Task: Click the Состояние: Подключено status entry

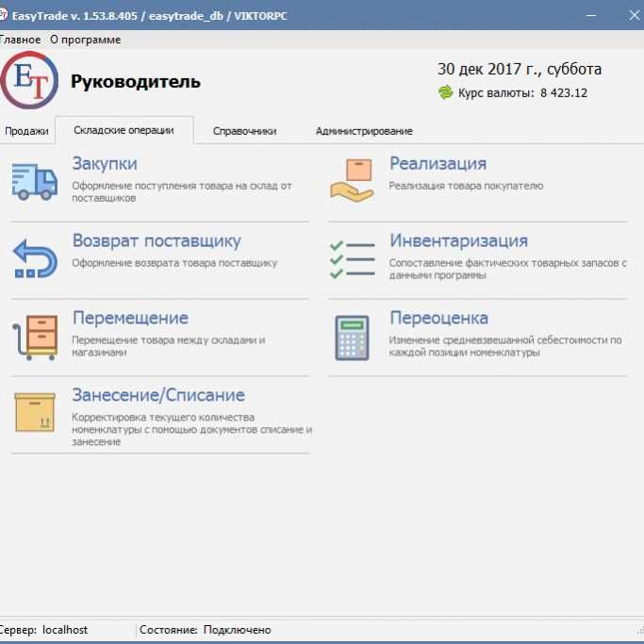Action: [x=206, y=630]
